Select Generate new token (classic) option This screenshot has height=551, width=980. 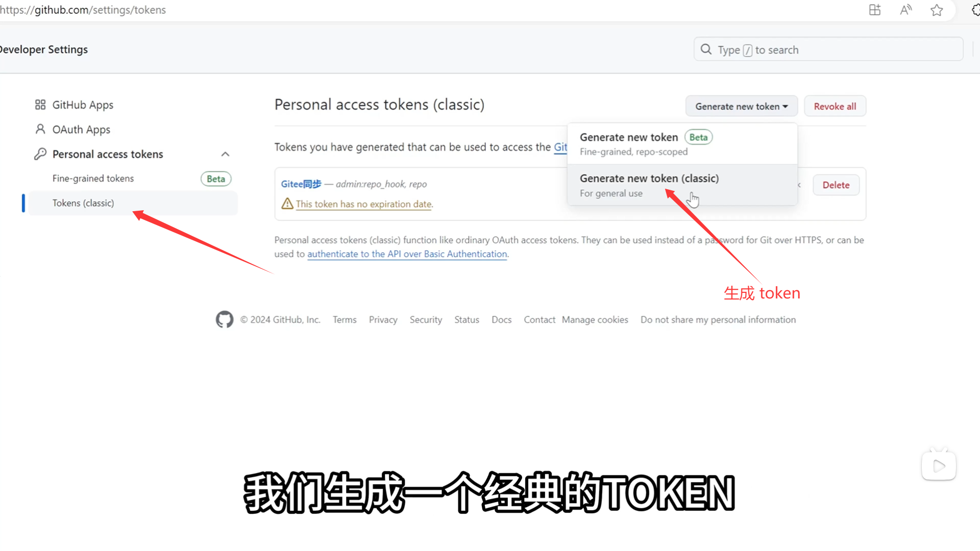pyautogui.click(x=682, y=185)
